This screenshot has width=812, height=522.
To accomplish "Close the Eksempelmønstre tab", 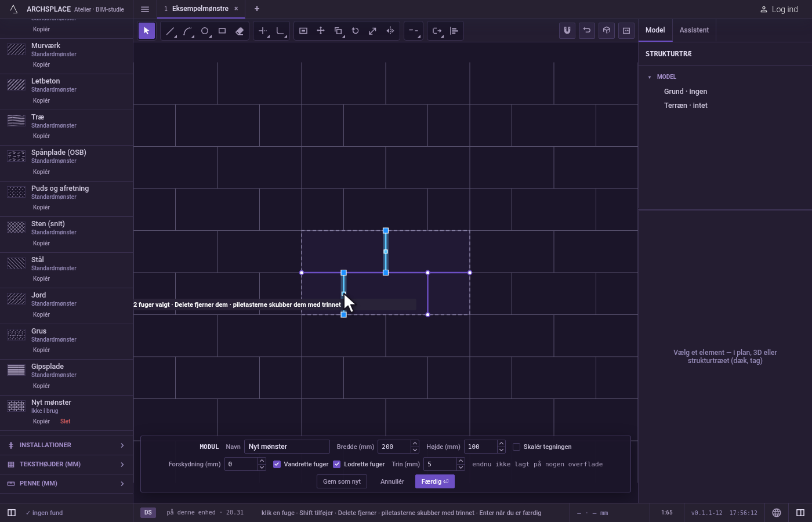I will [236, 9].
